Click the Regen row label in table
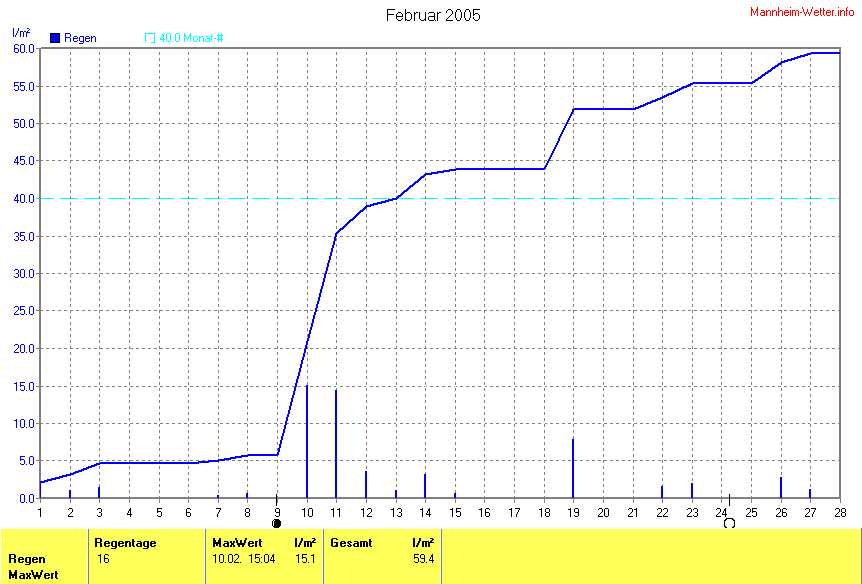Screen dimensions: 862x584 (x=26, y=559)
